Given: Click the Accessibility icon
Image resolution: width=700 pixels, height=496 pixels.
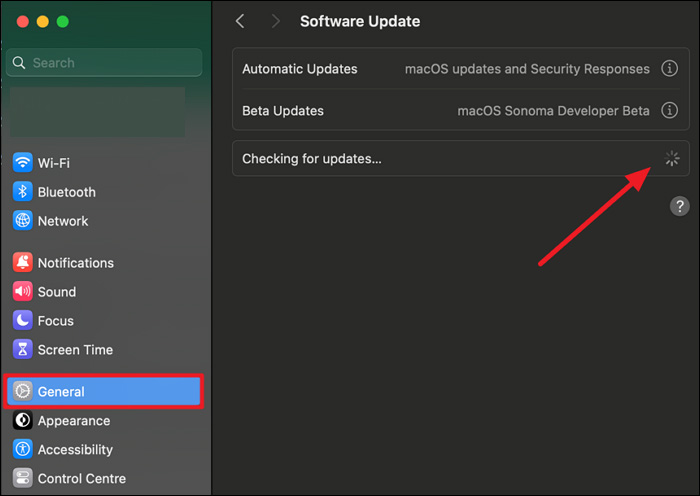Looking at the screenshot, I should [x=22, y=449].
